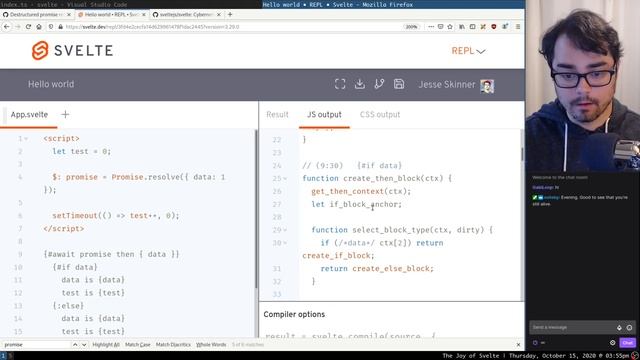Open emote picker in chat input
This screenshot has height=360, width=640.
(629, 327)
